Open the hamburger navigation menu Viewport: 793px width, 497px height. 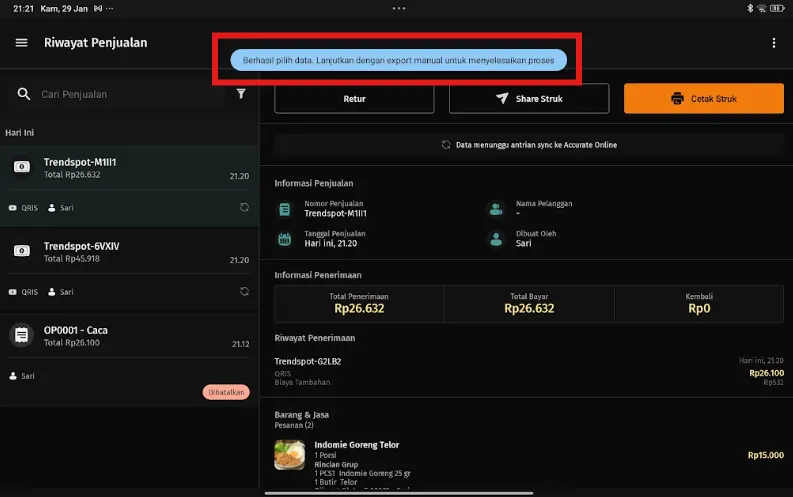[21, 43]
